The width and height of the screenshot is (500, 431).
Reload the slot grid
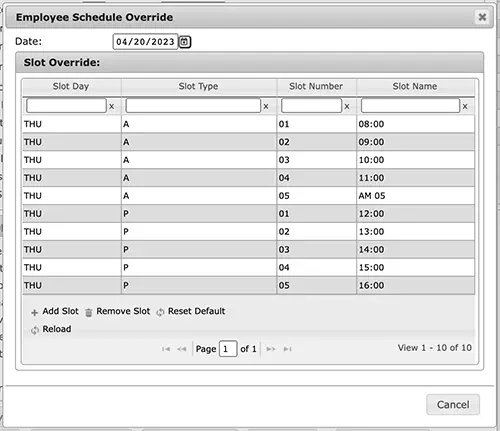[51, 329]
